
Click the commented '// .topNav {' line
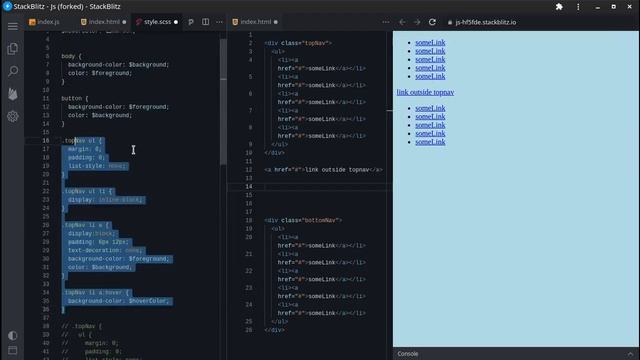pyautogui.click(x=81, y=327)
